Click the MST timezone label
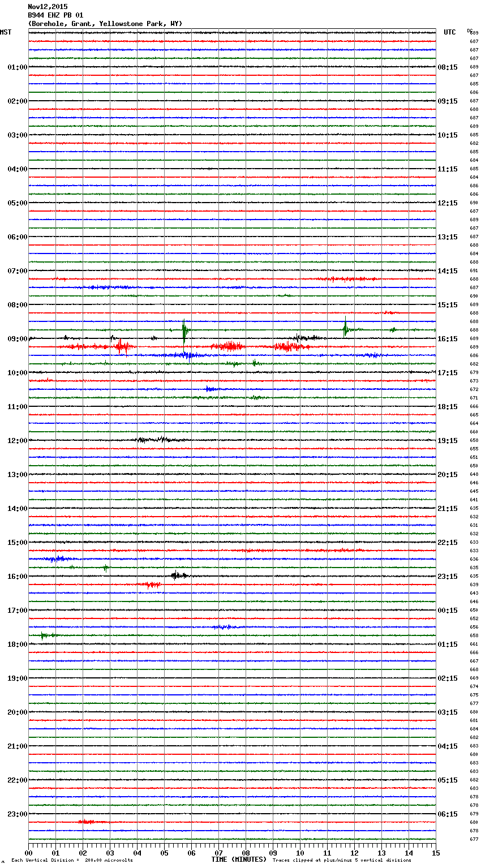The height and width of the screenshot is (868, 481). click(6, 32)
